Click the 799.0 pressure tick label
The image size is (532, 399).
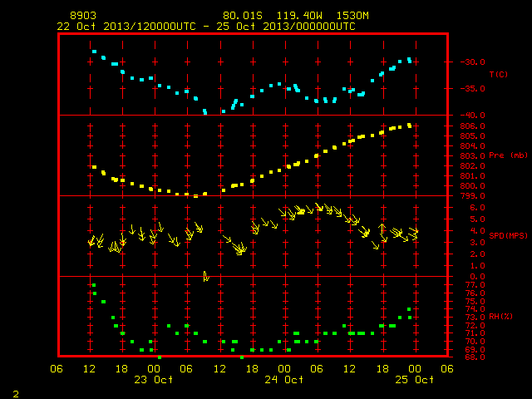point(473,196)
